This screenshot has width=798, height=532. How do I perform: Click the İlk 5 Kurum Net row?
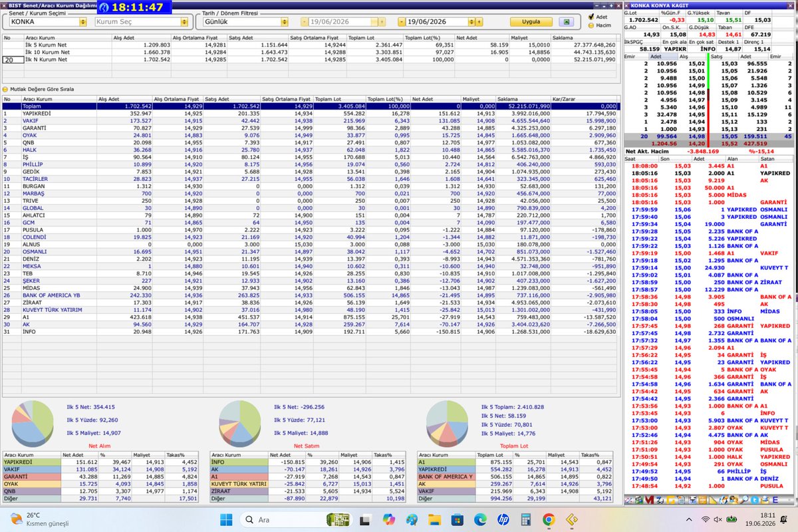(311, 45)
